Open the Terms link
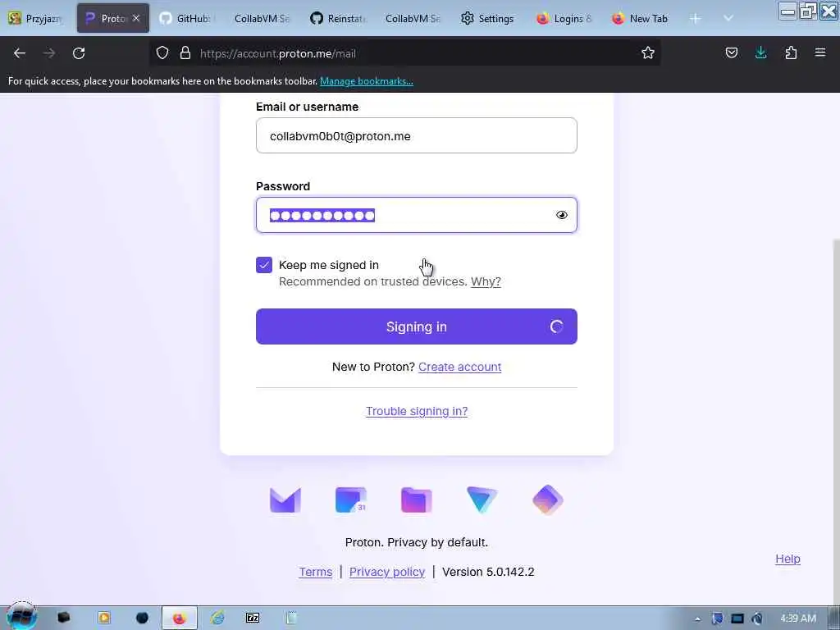 (316, 572)
